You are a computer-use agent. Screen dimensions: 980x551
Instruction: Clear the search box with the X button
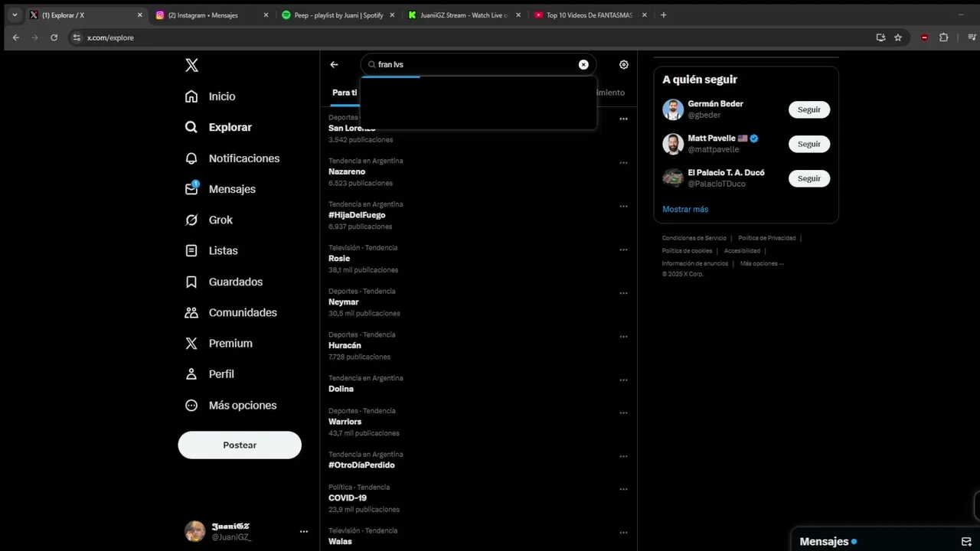[x=583, y=64]
